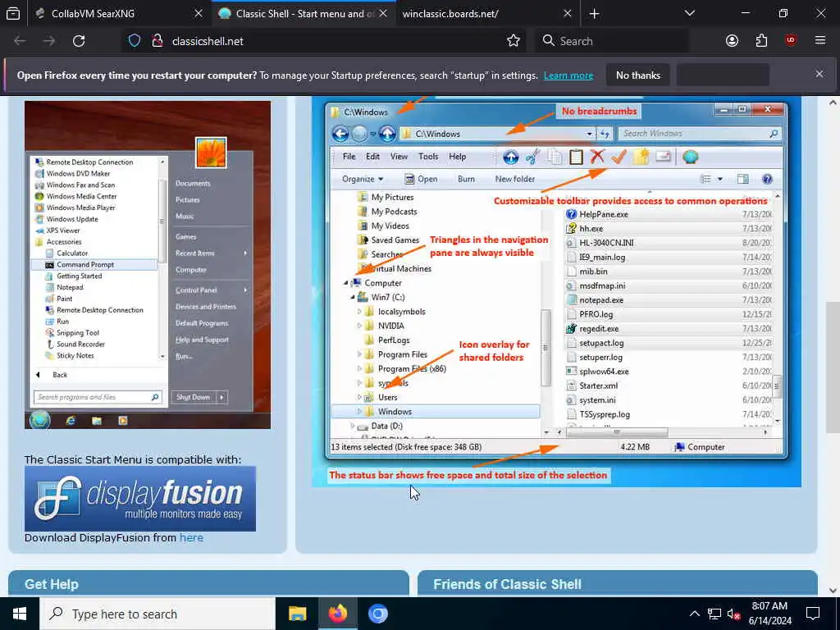
Task: Click the Help menu in the Explorer screenshot
Action: (457, 157)
